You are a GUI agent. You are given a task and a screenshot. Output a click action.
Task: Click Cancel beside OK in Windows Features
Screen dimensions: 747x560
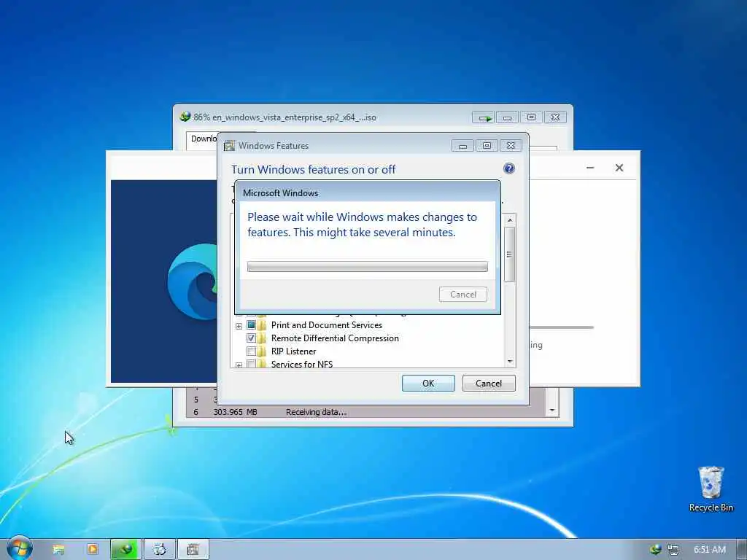[489, 384]
